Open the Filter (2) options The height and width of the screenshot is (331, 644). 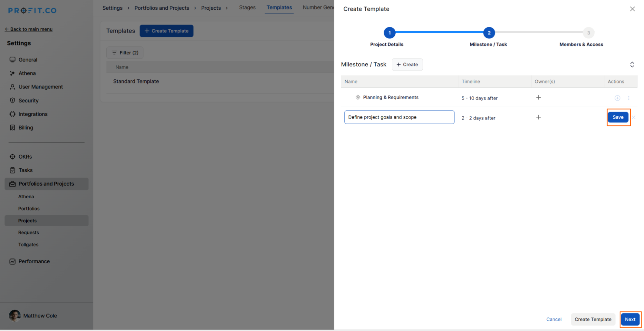click(x=125, y=53)
